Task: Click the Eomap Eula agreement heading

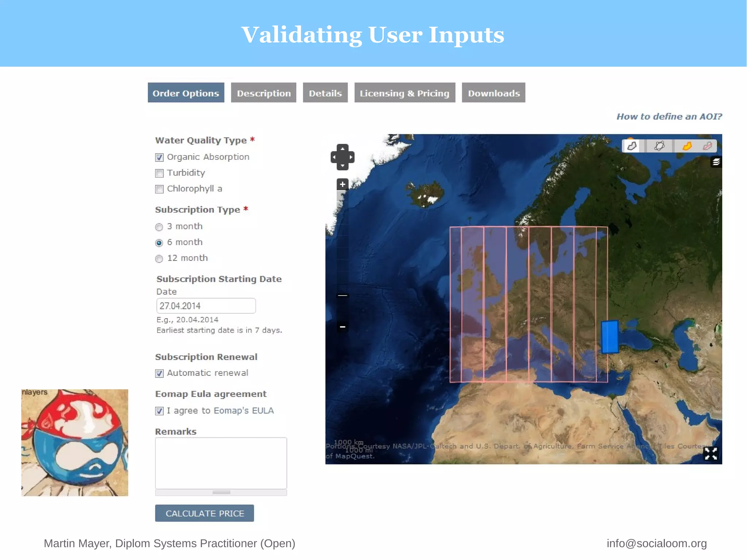Action: click(x=211, y=394)
